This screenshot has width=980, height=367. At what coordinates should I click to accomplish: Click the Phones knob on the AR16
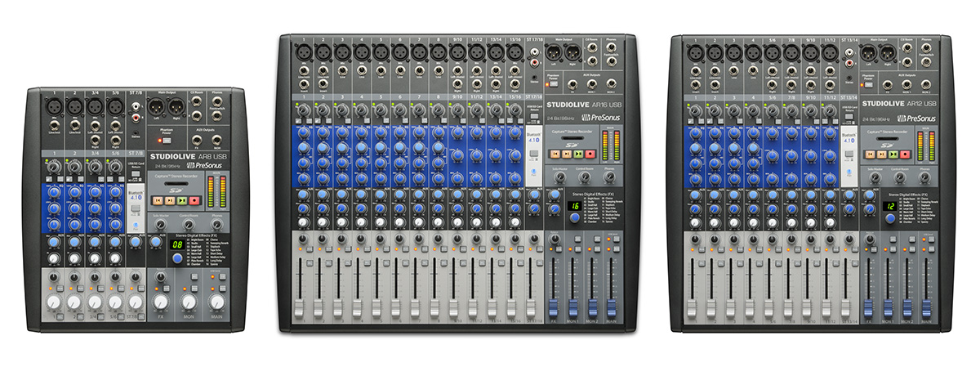click(x=609, y=177)
